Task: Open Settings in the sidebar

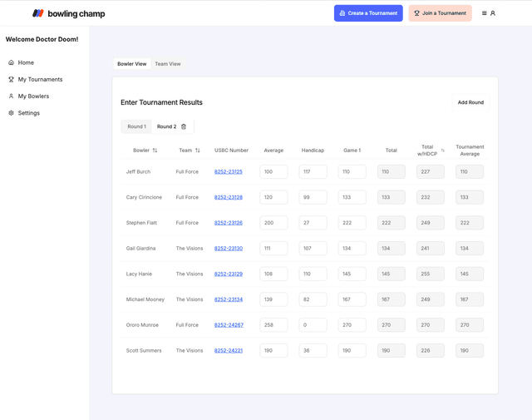Action: (x=28, y=113)
